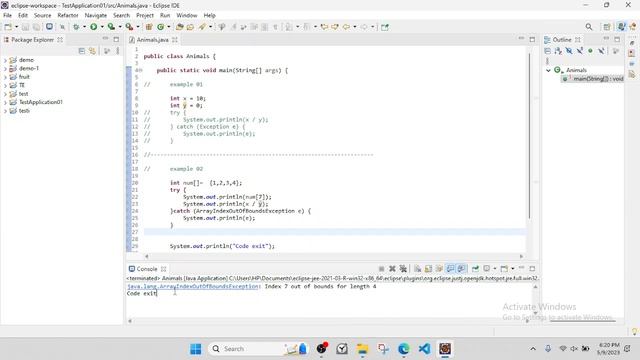This screenshot has height=360, width=640.
Task: Click the green Run button in toolbar
Action: [93, 27]
